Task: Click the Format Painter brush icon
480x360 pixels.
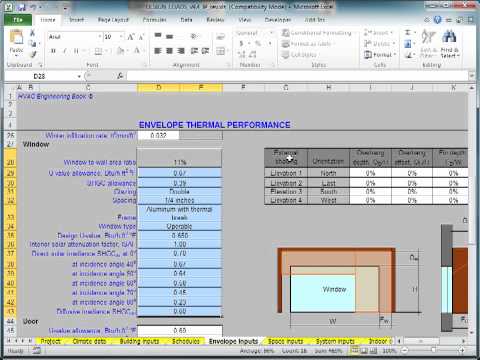Action: 33,54
